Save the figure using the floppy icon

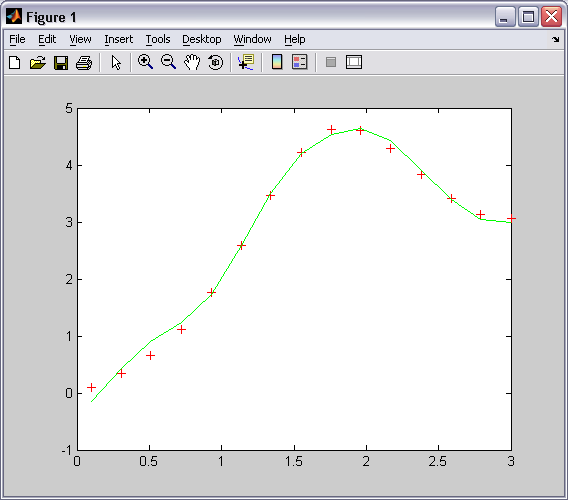(61, 62)
